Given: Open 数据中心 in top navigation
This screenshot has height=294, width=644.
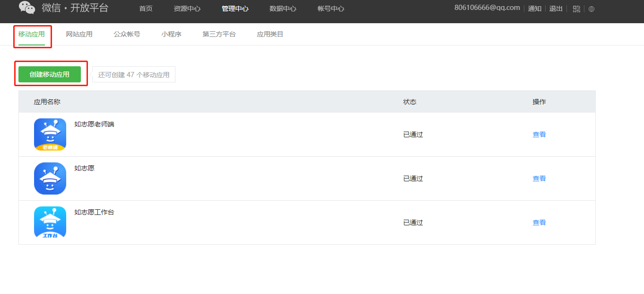Looking at the screenshot, I should coord(283,9).
